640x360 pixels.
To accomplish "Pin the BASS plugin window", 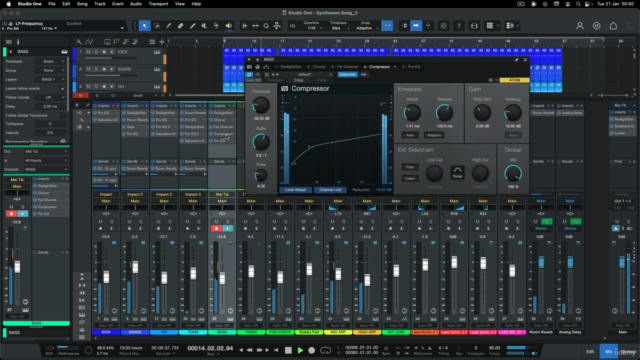I will (516, 60).
